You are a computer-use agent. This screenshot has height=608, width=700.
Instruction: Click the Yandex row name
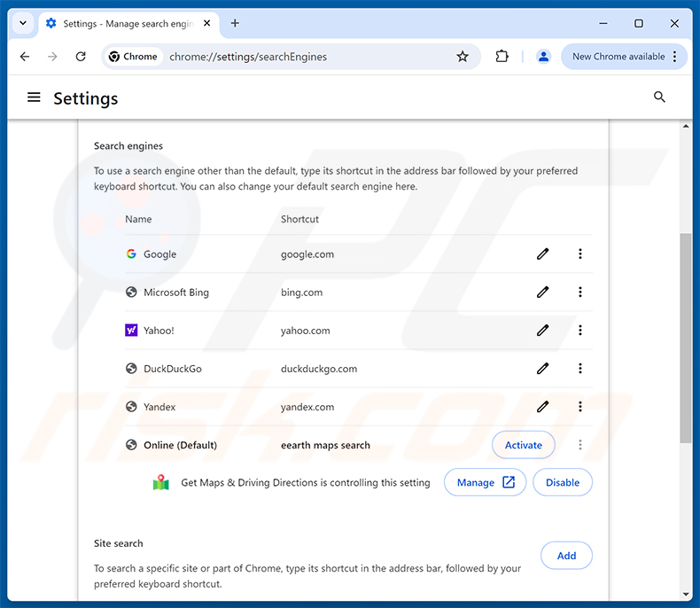159,407
